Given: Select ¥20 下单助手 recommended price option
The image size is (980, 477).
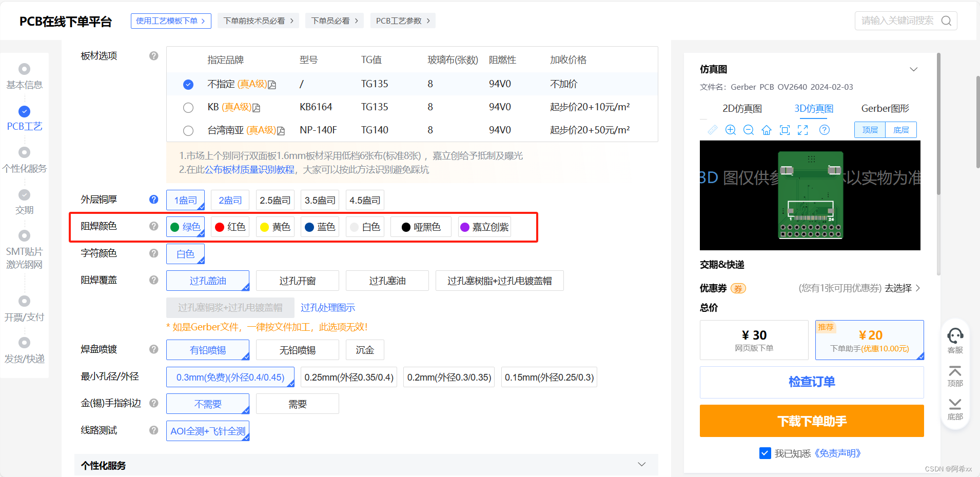Looking at the screenshot, I should (x=870, y=340).
